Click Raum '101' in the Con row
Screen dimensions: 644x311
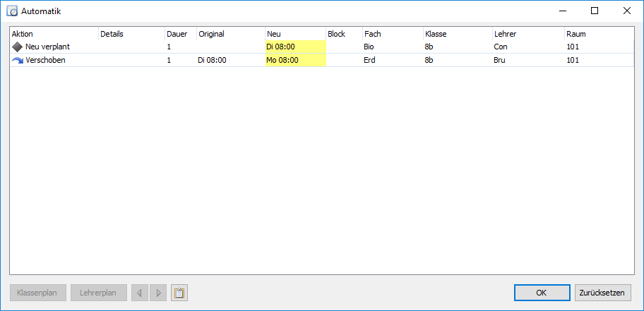573,47
